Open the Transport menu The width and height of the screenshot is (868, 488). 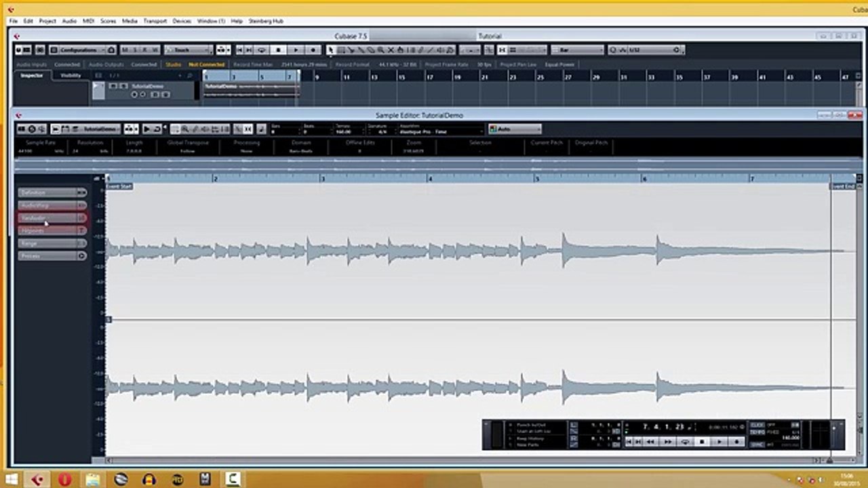pos(155,21)
